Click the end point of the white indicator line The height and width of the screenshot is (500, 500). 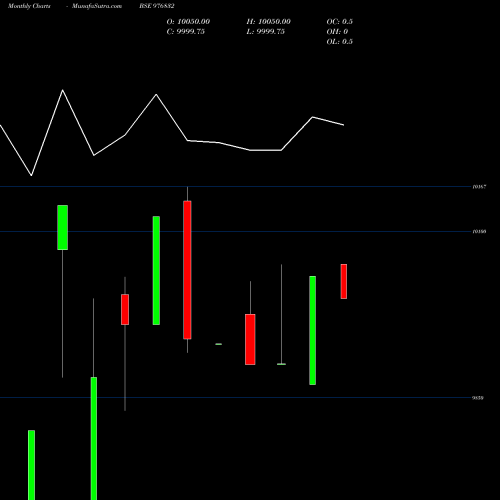tap(344, 125)
